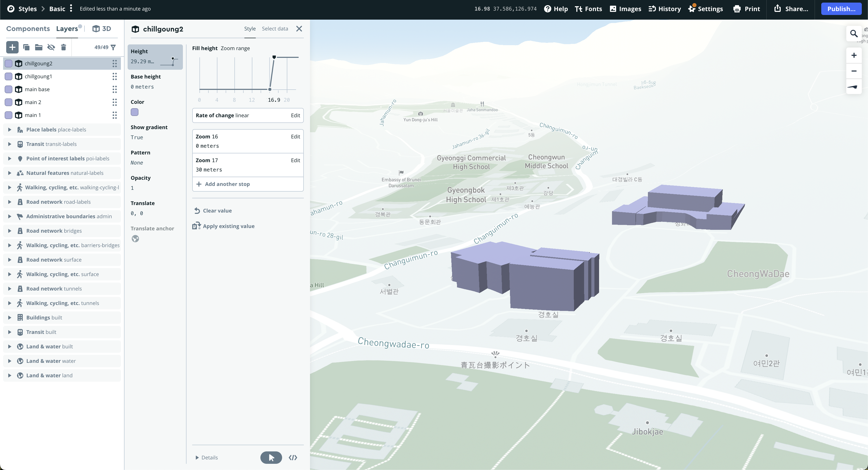
Task: Click the duplicate layer icon
Action: point(26,47)
